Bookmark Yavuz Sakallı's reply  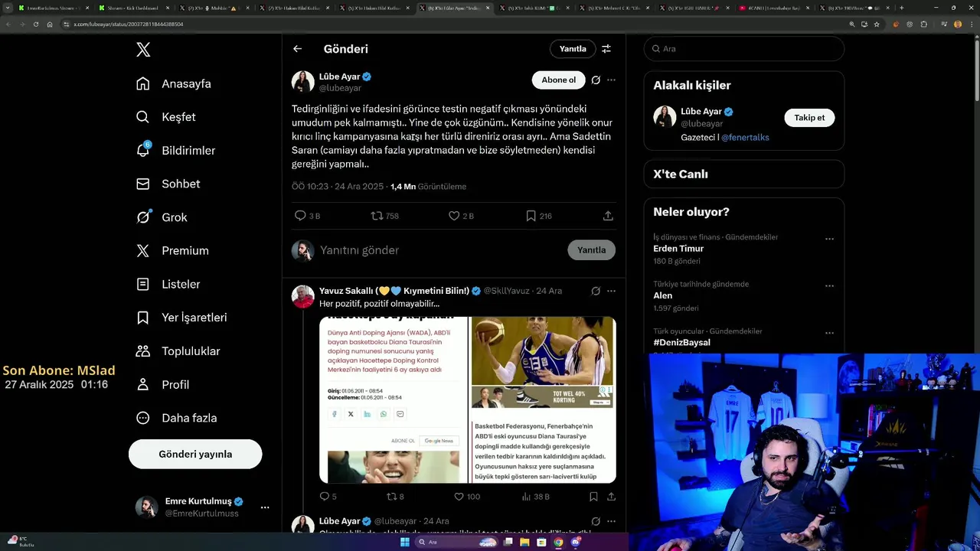pos(593,497)
